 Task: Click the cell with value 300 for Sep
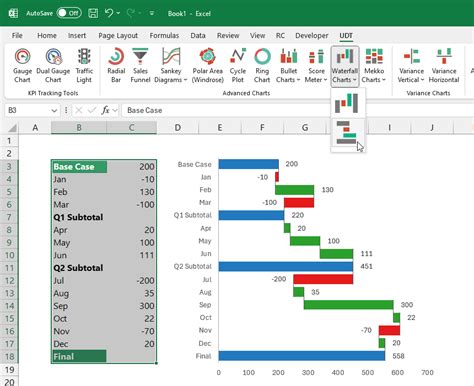[x=132, y=306]
